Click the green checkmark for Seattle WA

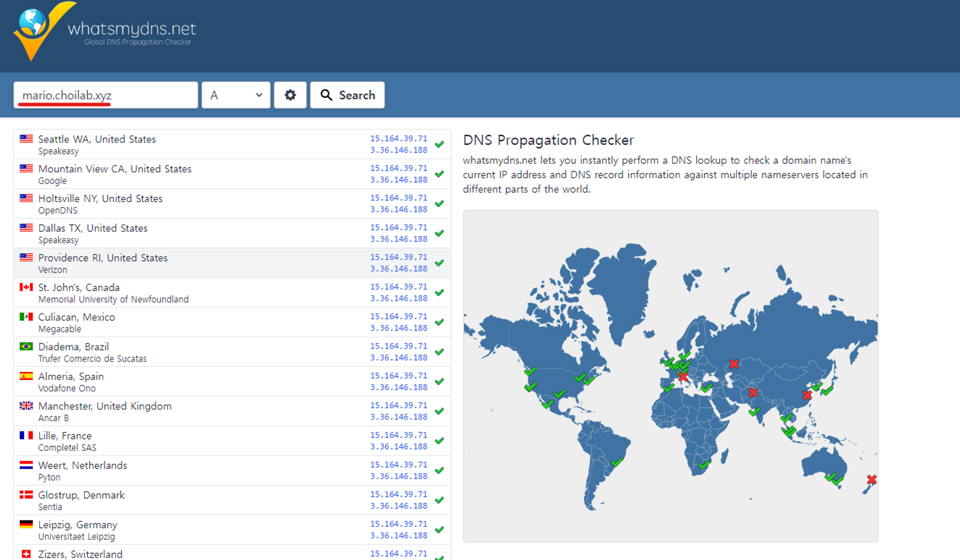(x=439, y=144)
